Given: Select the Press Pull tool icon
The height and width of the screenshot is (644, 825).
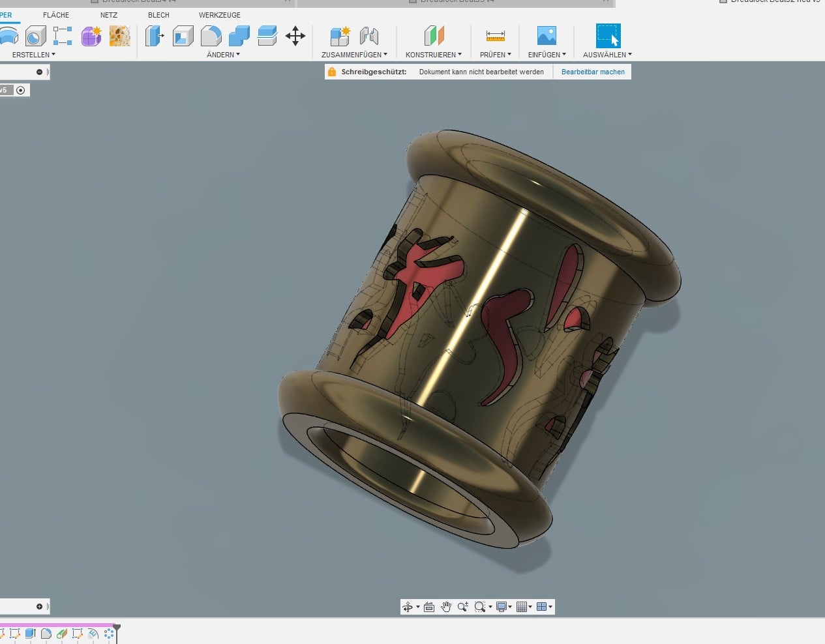Looking at the screenshot, I should [154, 36].
